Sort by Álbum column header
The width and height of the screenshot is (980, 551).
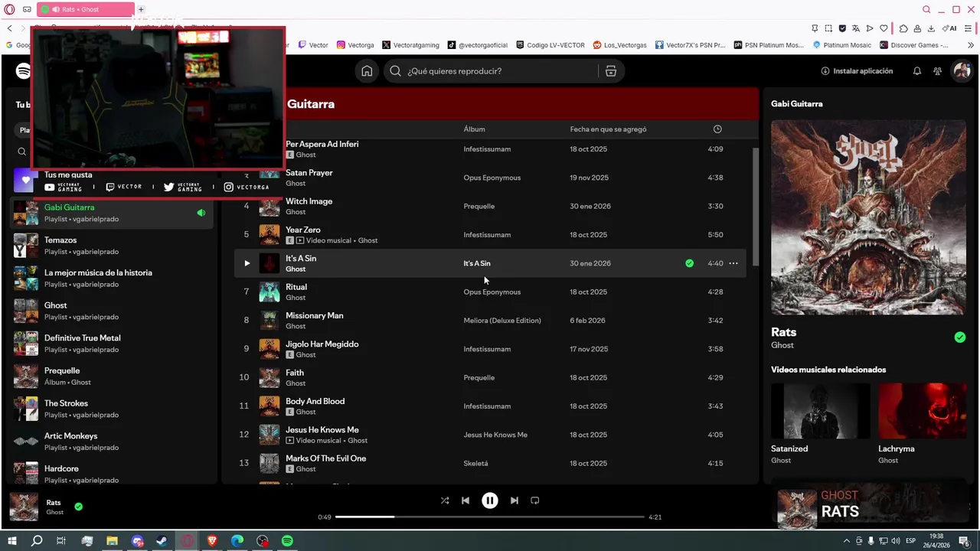point(474,129)
